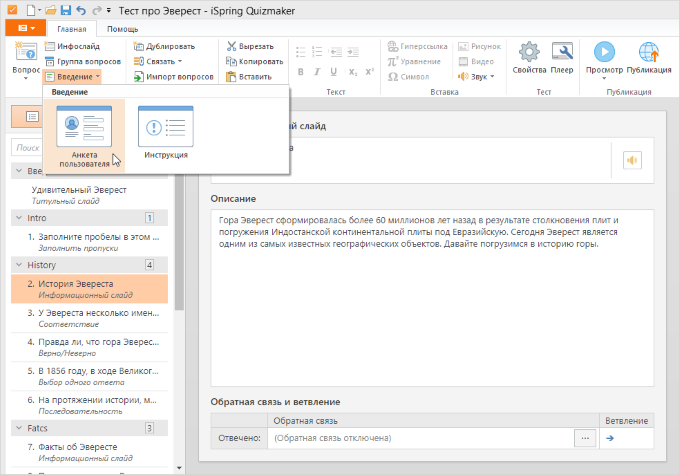Select question 3 У Эвереста несколько имен

tap(89, 318)
